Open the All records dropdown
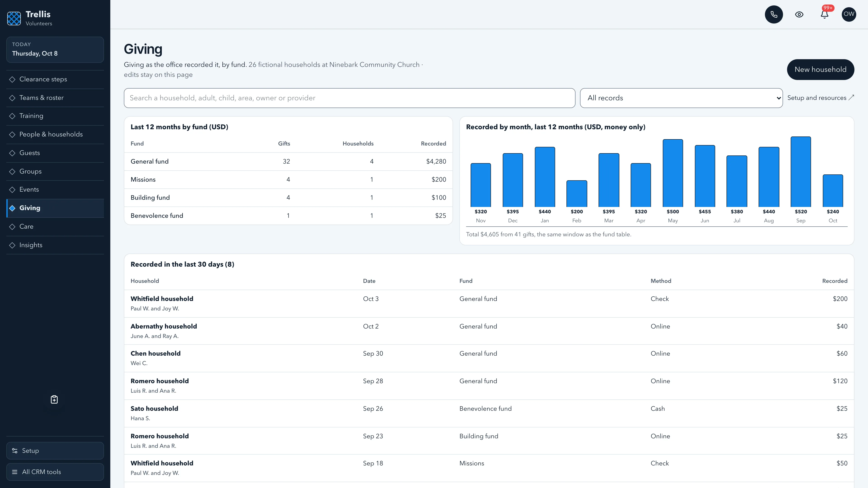 pyautogui.click(x=681, y=98)
